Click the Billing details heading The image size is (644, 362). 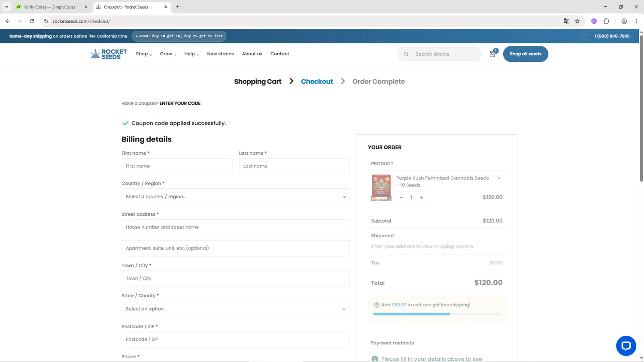click(x=146, y=139)
